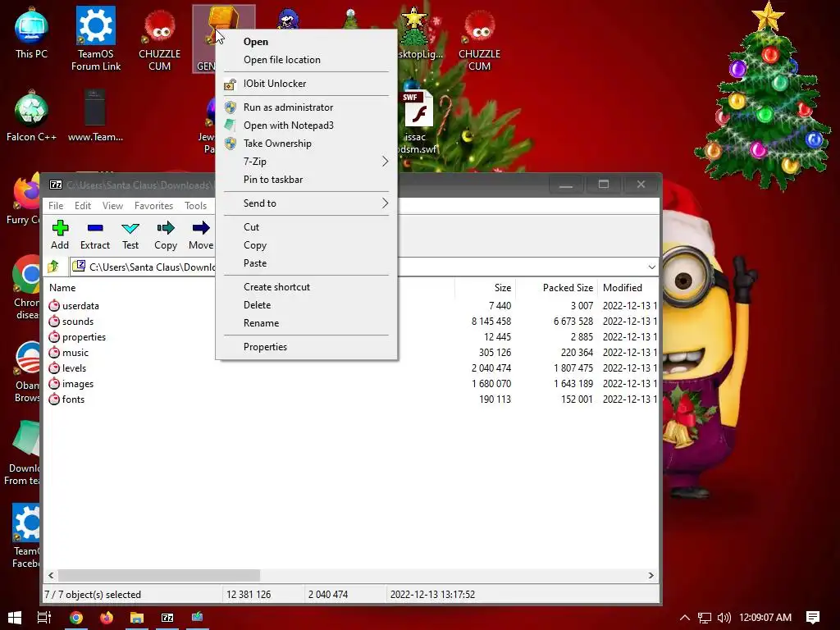Open the File menu in 7-Zip
This screenshot has height=630, width=840.
[56, 206]
